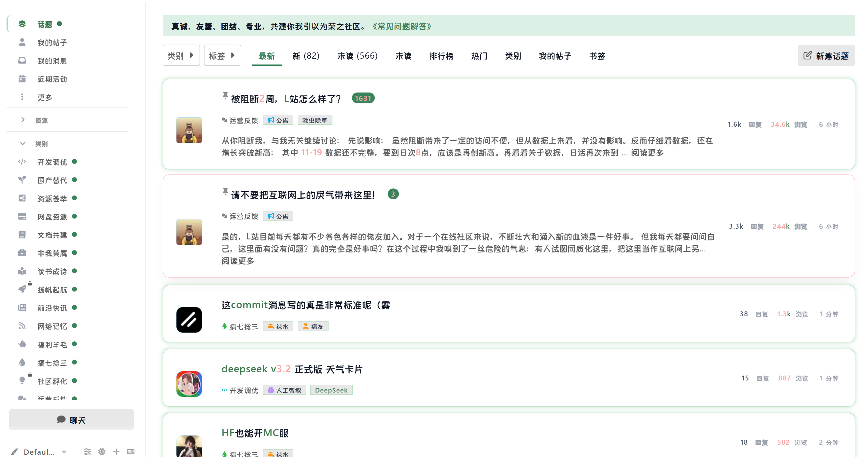Open the 开发调优 code category in sidebar
868x457 pixels.
point(52,162)
